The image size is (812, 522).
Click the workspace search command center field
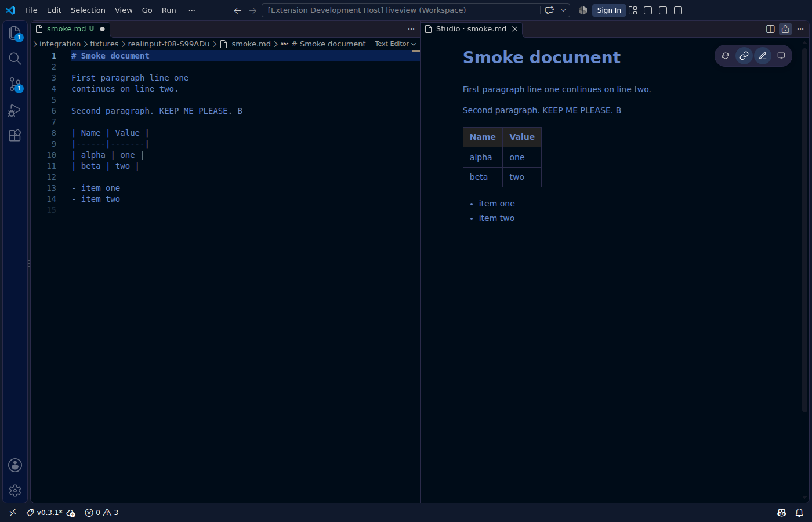[400, 10]
